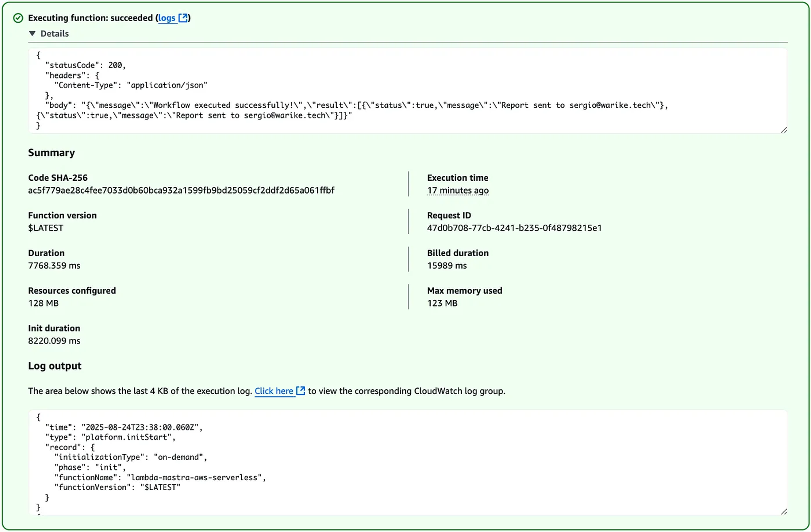Select the Request ID value
This screenshot has height=532, width=811.
514,228
